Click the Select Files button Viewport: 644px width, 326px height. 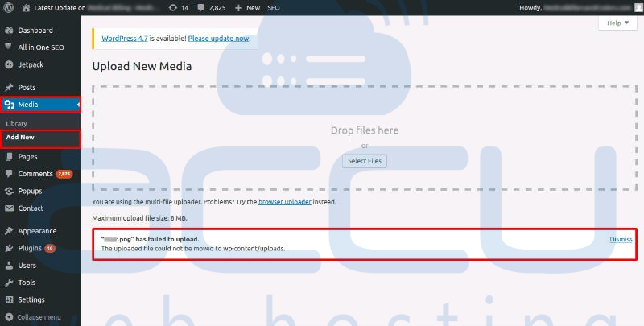(x=365, y=161)
